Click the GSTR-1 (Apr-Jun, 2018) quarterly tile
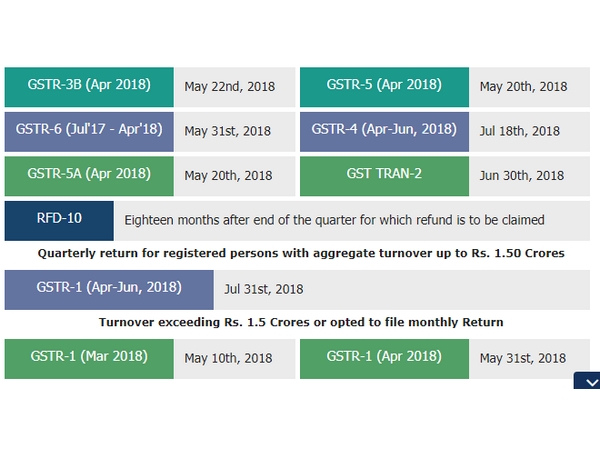This screenshot has height=450, width=600. [108, 289]
